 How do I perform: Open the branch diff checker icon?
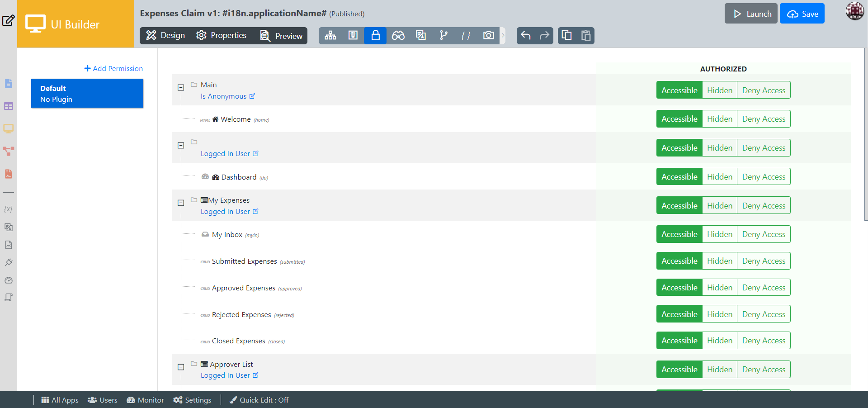coord(443,35)
